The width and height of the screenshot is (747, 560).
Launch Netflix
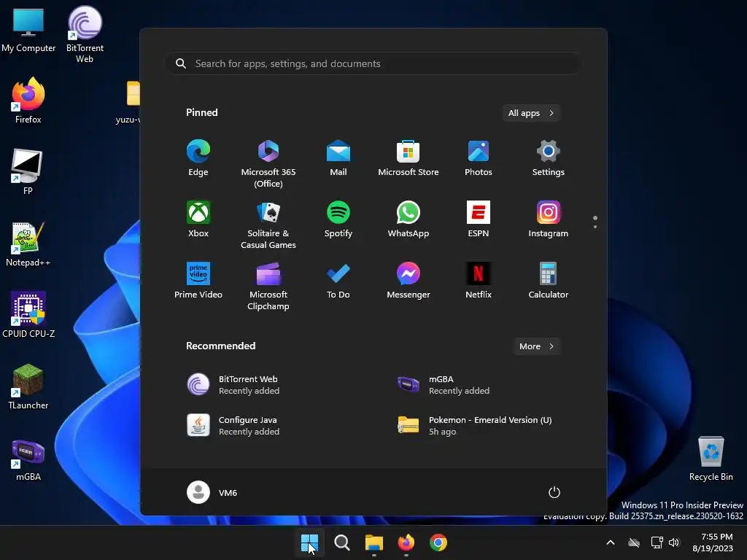tap(479, 281)
